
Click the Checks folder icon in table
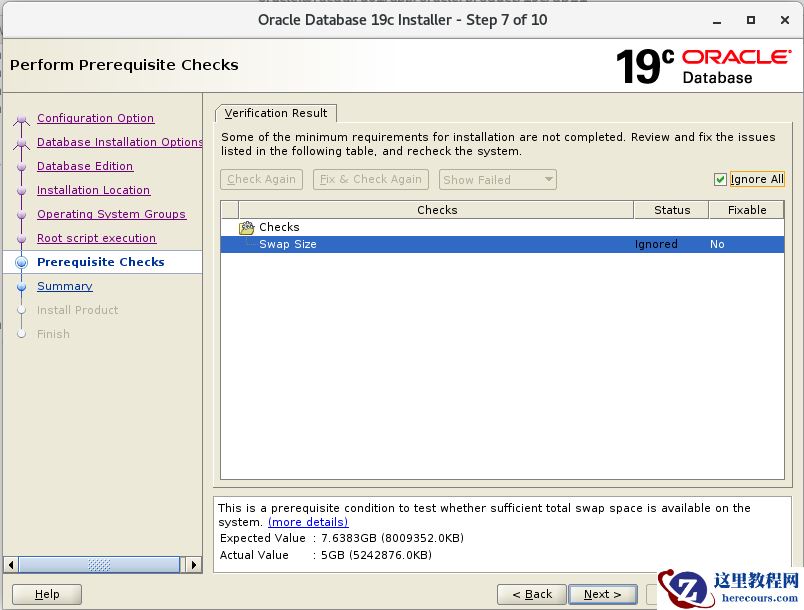(x=247, y=227)
